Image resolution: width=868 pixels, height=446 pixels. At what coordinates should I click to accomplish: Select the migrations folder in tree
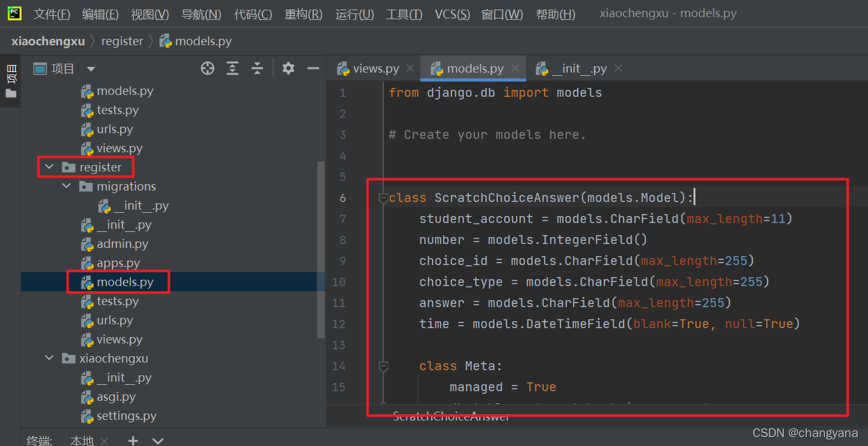coord(126,187)
